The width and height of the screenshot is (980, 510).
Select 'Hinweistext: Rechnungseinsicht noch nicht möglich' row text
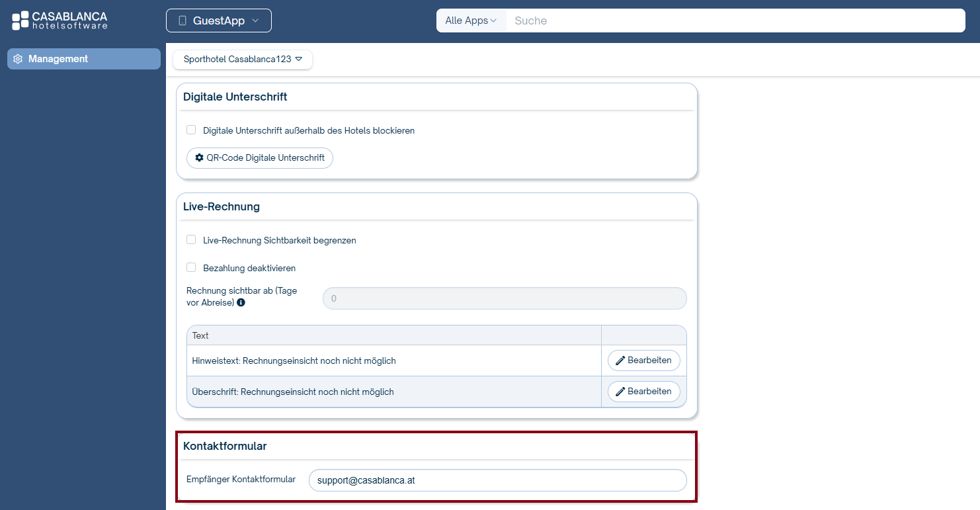[294, 361]
